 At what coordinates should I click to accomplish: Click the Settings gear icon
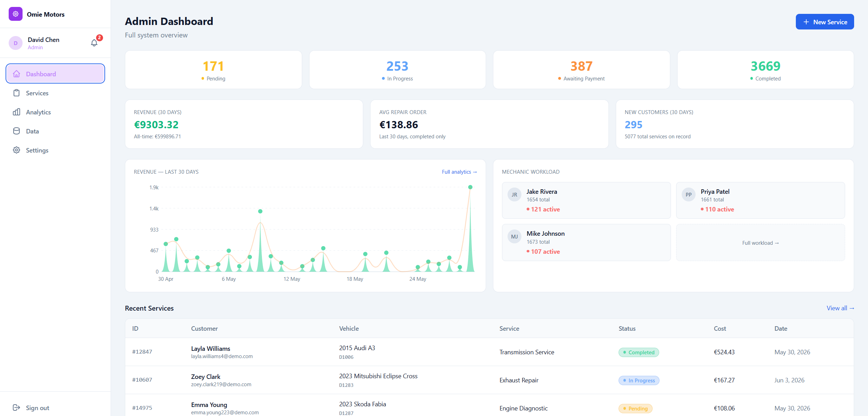pos(16,150)
